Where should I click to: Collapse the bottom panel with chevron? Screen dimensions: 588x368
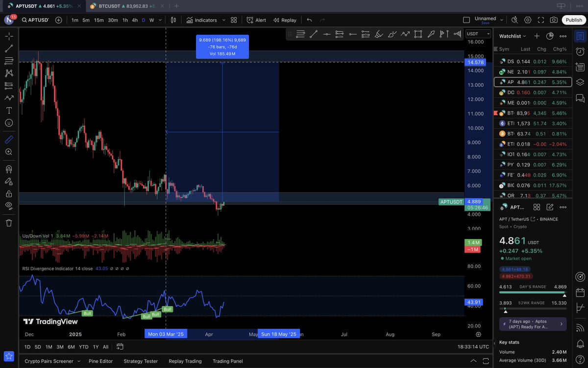(473, 361)
